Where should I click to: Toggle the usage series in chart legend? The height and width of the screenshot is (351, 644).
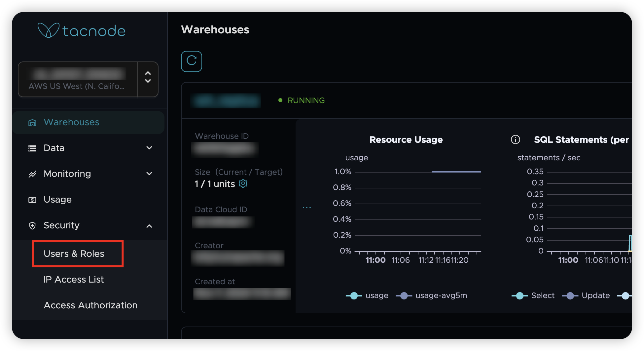click(367, 295)
